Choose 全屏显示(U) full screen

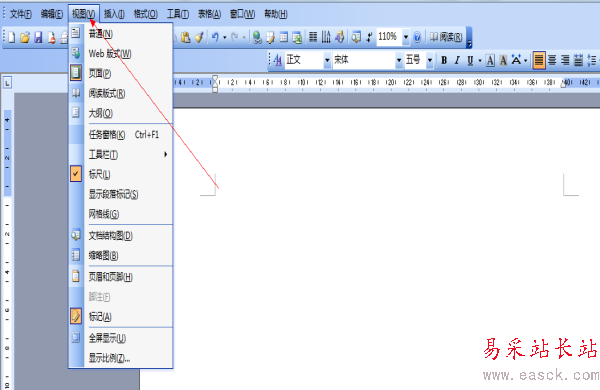pyautogui.click(x=121, y=338)
